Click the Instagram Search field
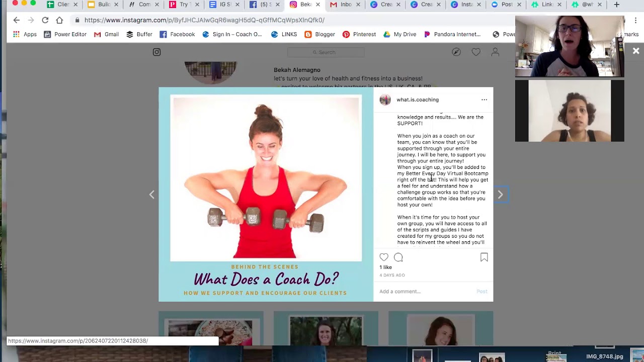This screenshot has width=644, height=362. coord(326,52)
